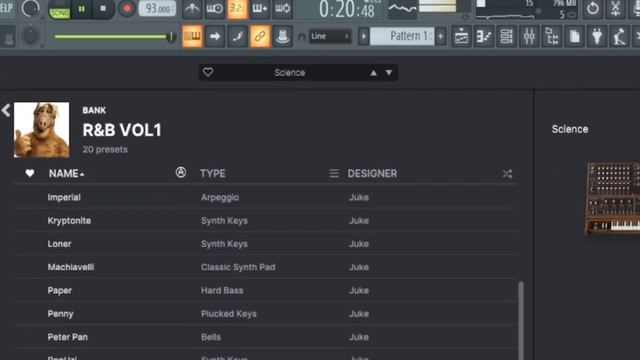The height and width of the screenshot is (360, 640).
Task: Select the Paper preset
Action: tap(265, 290)
